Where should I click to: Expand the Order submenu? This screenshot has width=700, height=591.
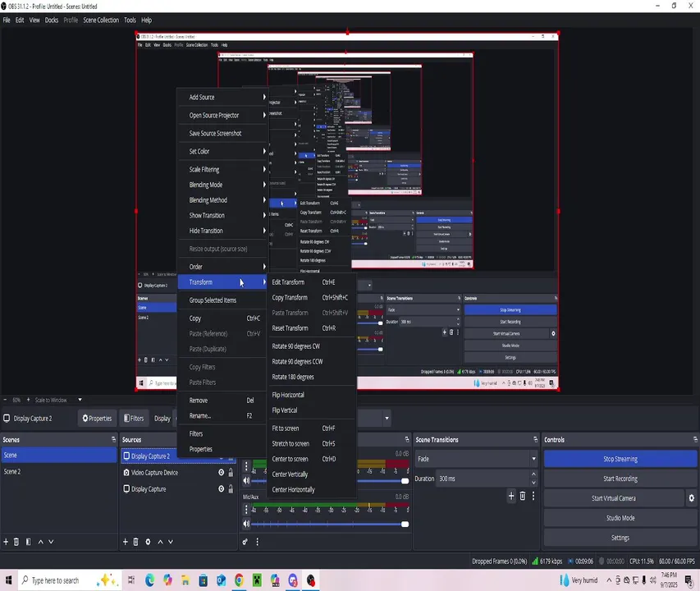(222, 267)
